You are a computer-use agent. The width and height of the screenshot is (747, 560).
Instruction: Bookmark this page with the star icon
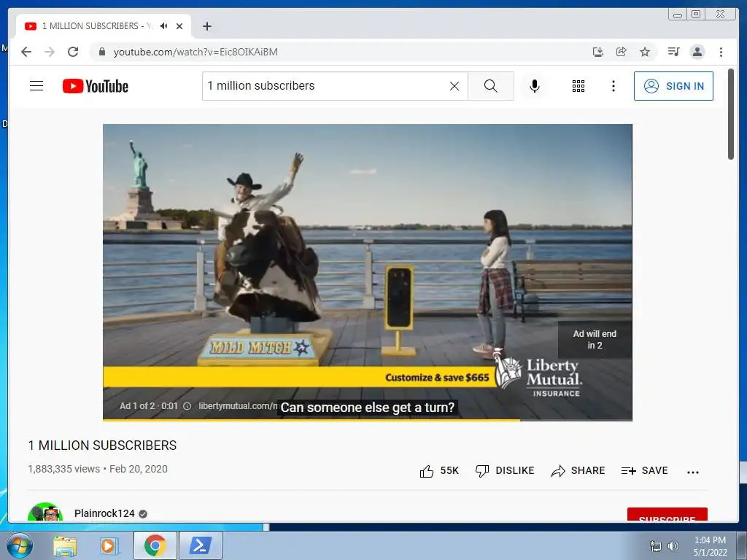click(645, 52)
